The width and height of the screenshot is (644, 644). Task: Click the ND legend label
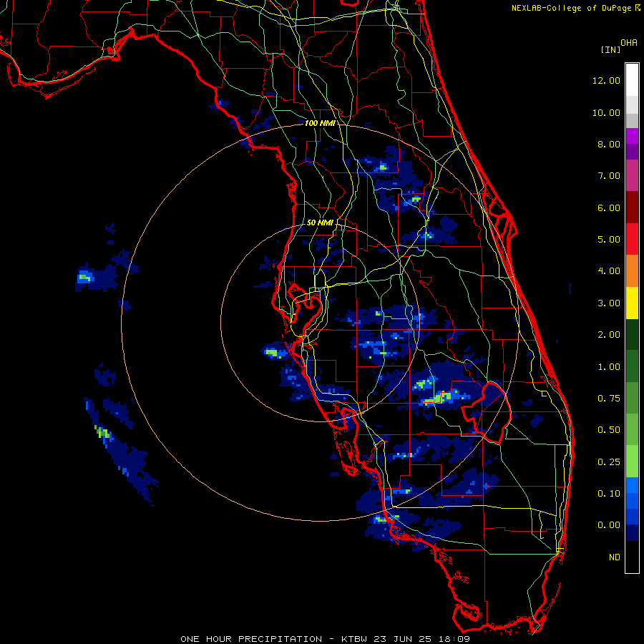(615, 557)
